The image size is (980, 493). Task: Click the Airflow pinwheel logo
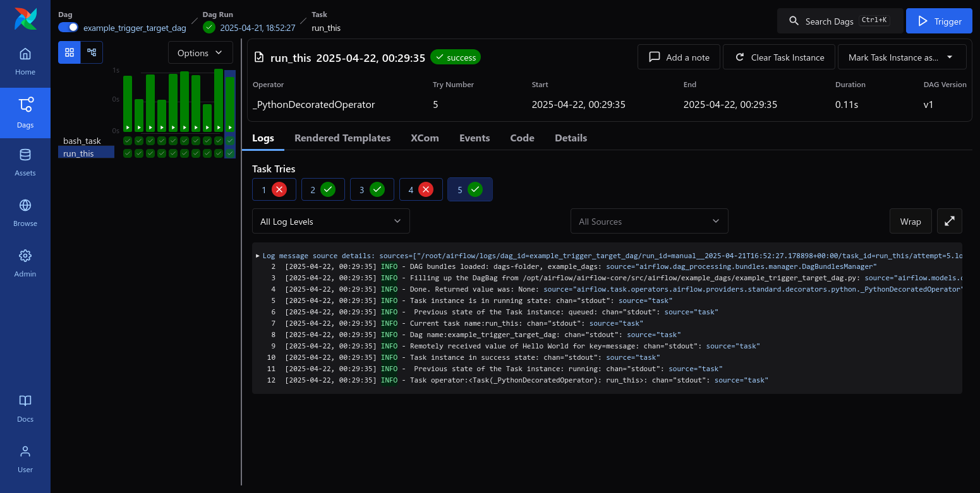click(x=25, y=19)
